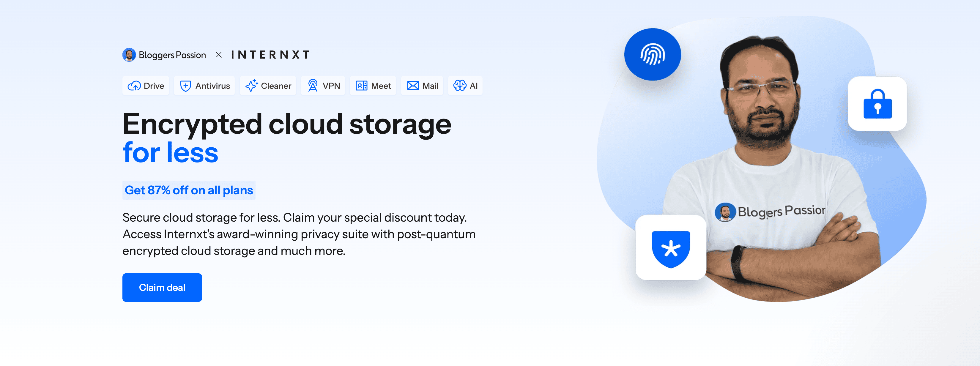Click 'encrypted cloud storage and much more' line
Image resolution: width=980 pixels, height=366 pixels.
pyautogui.click(x=234, y=251)
